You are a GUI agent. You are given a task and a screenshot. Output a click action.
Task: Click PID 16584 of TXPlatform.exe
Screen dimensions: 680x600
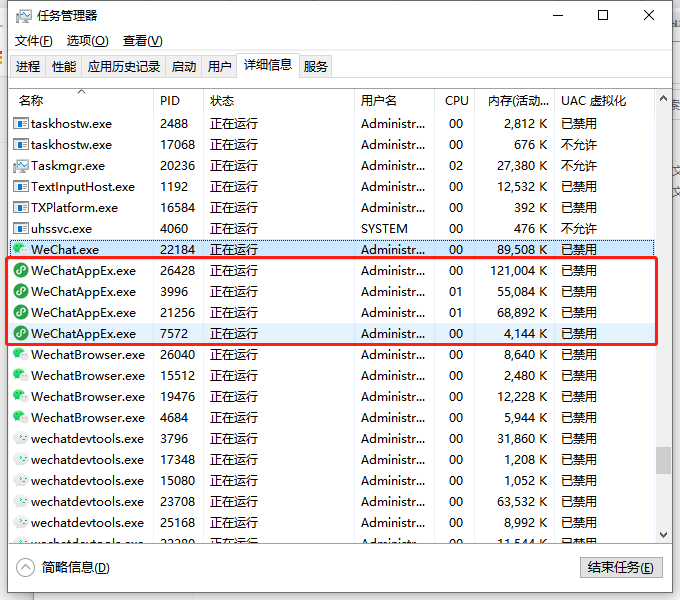[x=177, y=208]
